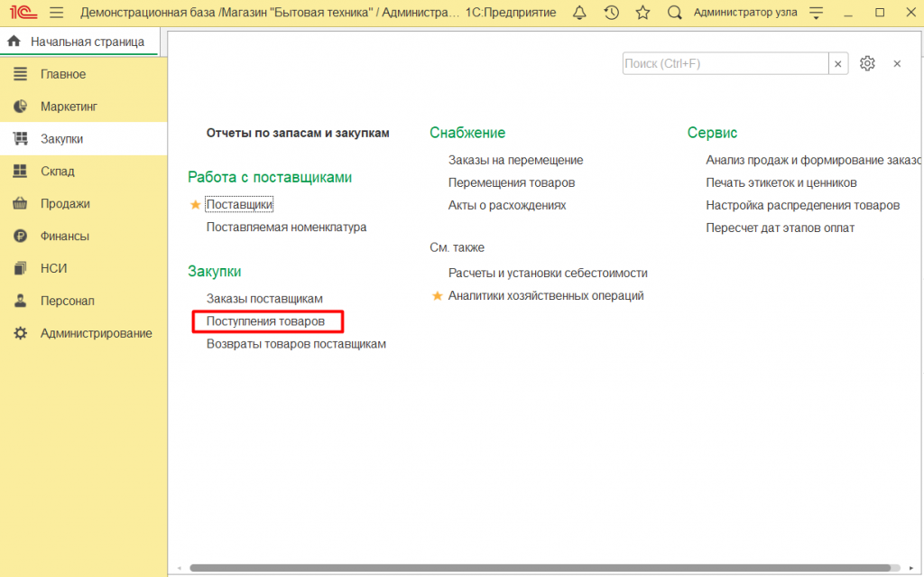Switch to the Начальная страница tab
This screenshot has height=577, width=924.
click(x=81, y=41)
